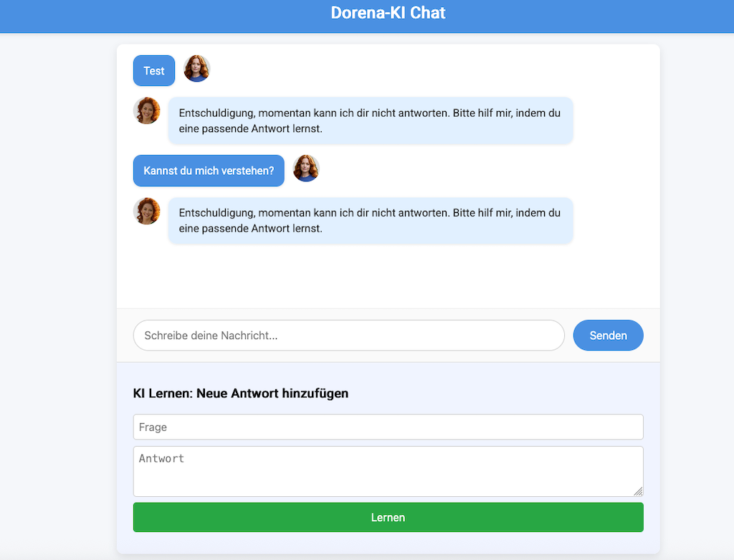
Task: Click the first "Entschuldigung" bot reply bubble
Action: pos(370,121)
